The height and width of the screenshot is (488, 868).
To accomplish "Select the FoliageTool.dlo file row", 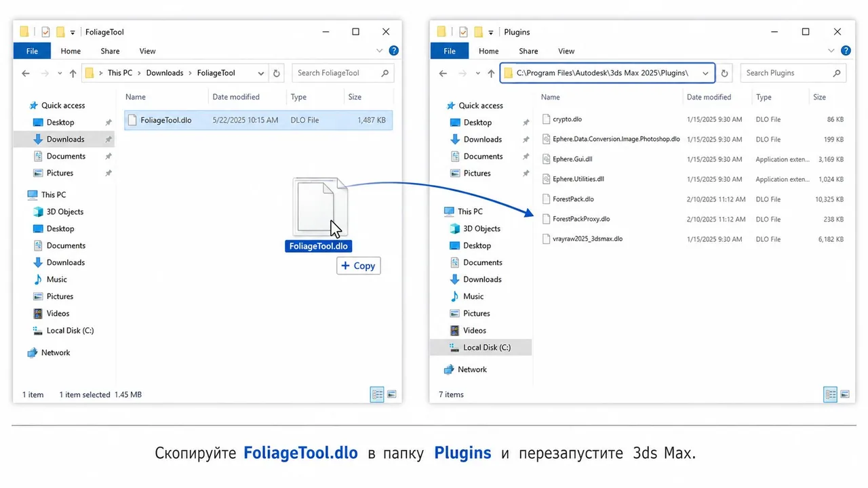I will tap(258, 120).
